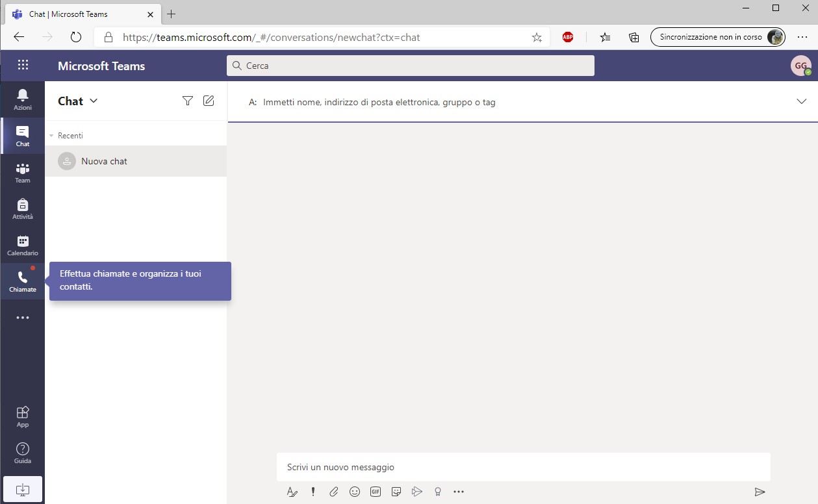Open the Chiamate phone icon
Viewport: 818px width, 504px height.
23,281
